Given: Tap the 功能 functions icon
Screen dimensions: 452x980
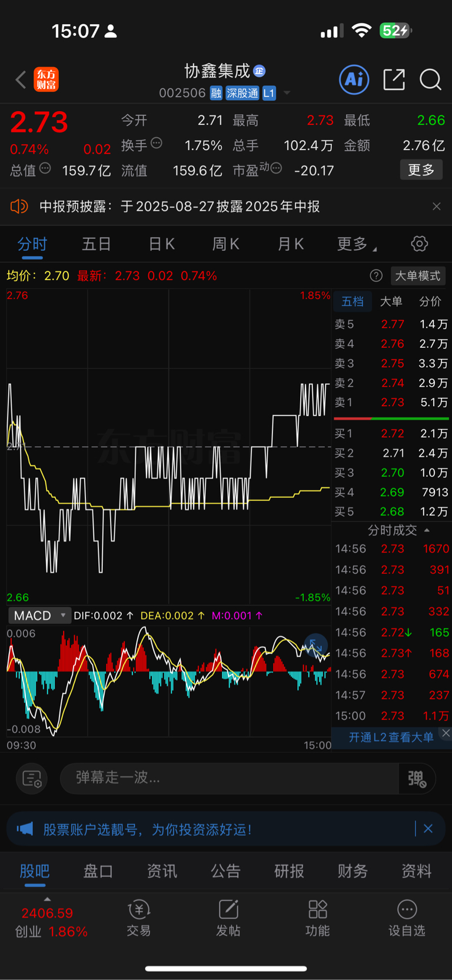Looking at the screenshot, I should (318, 918).
